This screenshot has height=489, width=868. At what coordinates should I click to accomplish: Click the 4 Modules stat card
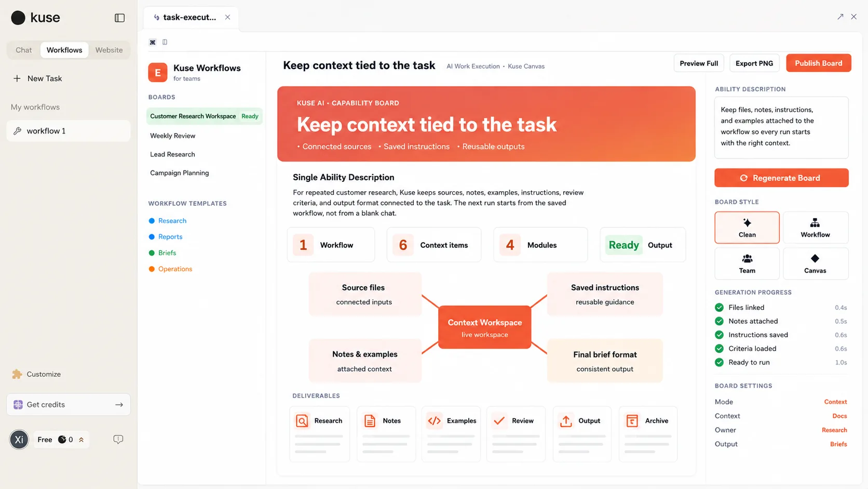pyautogui.click(x=540, y=245)
